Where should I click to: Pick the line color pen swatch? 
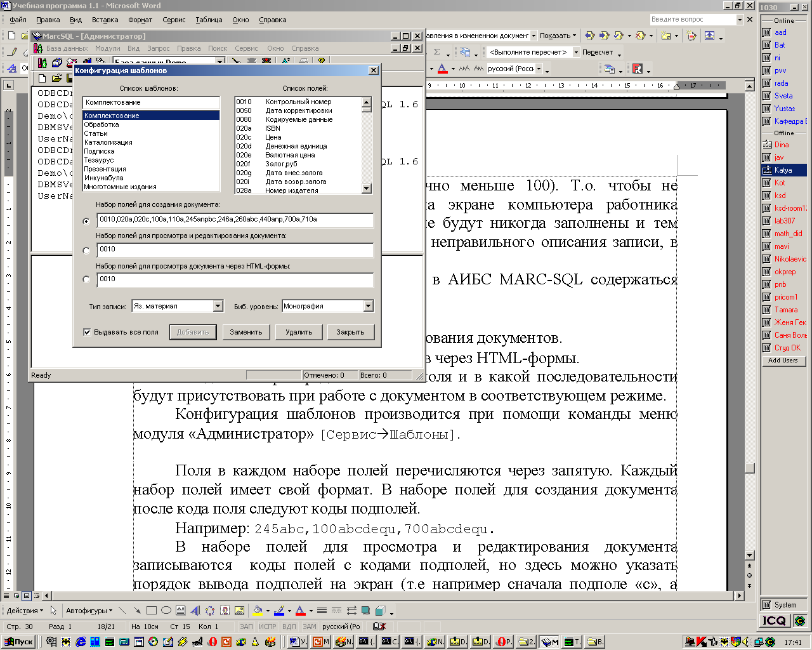click(279, 611)
